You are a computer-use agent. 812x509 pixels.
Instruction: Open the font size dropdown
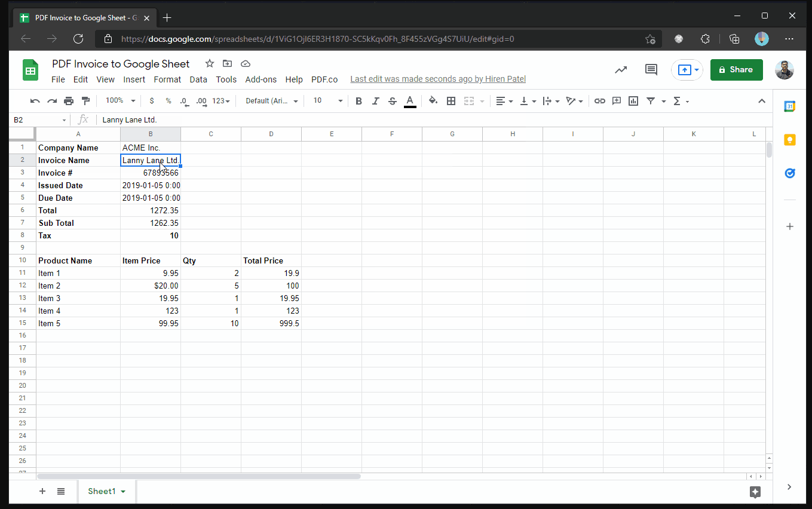328,101
